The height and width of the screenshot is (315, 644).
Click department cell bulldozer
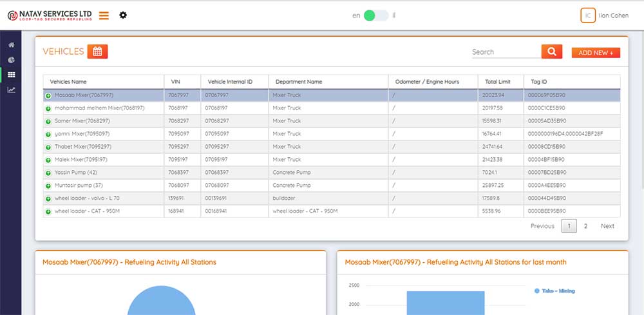tap(328, 198)
